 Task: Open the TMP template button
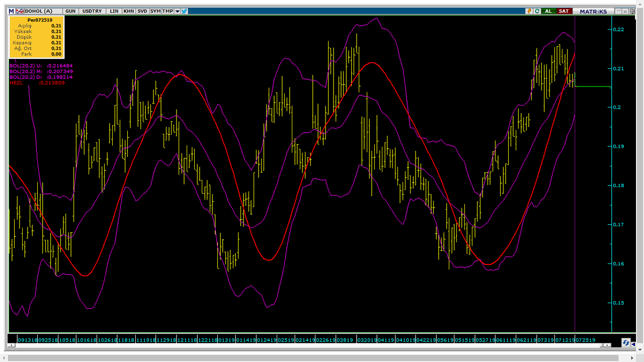tap(168, 11)
